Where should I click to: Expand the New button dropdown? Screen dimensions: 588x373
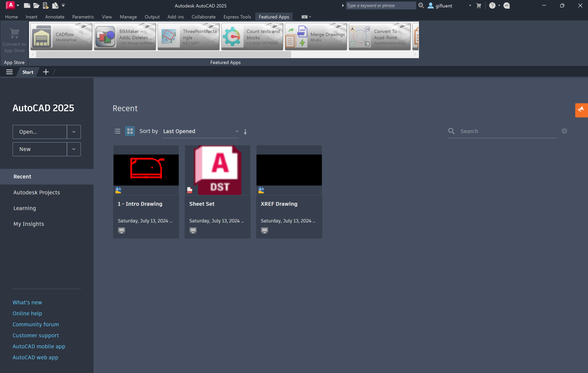coord(74,149)
